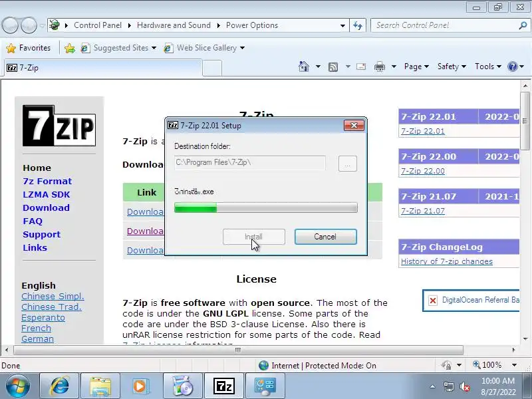
Task: Expand the address bar history dropdown
Action: [x=342, y=26]
